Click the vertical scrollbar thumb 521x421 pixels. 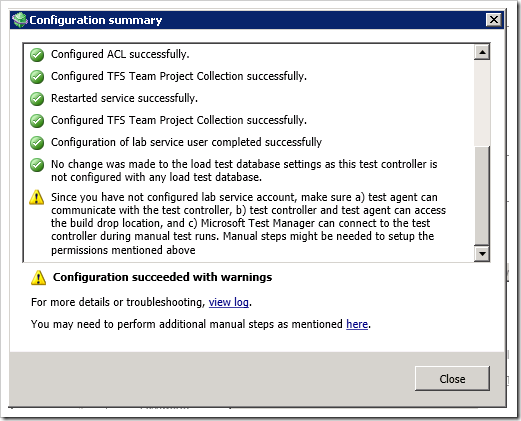(x=482, y=196)
